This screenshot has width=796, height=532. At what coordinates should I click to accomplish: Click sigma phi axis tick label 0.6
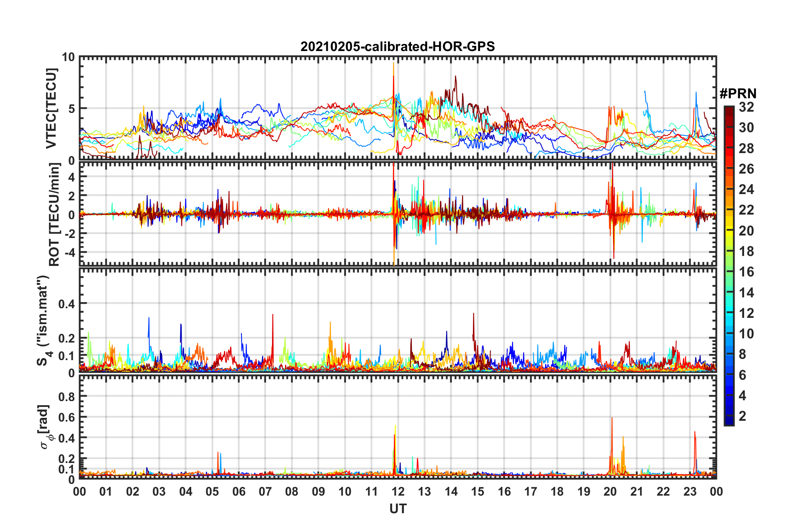[67, 417]
